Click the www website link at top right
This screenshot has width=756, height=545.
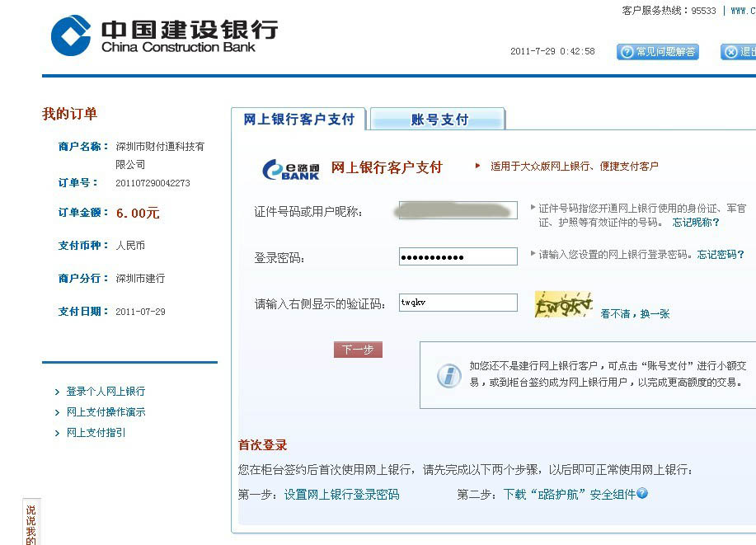tap(743, 11)
